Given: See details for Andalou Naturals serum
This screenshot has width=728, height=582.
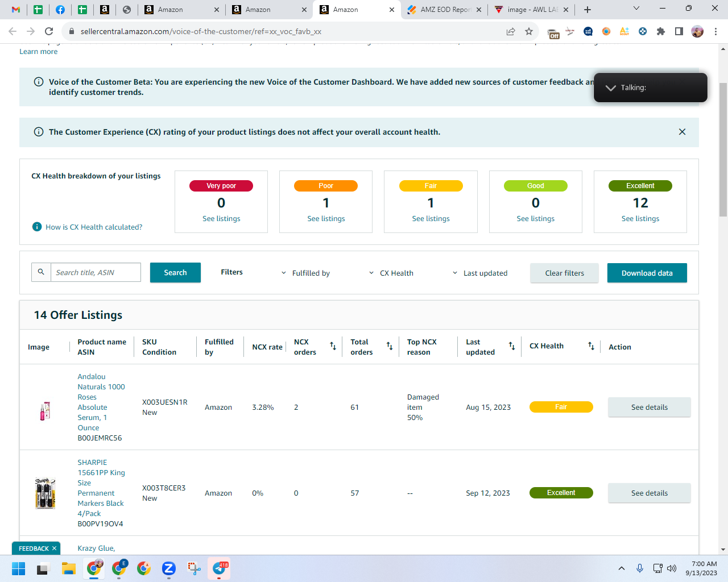Looking at the screenshot, I should point(649,407).
